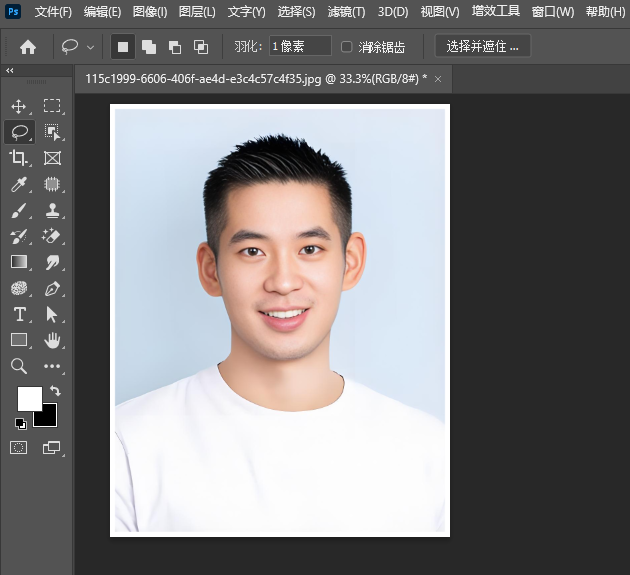Select the Move tool
Image resolution: width=630 pixels, height=575 pixels.
18,106
